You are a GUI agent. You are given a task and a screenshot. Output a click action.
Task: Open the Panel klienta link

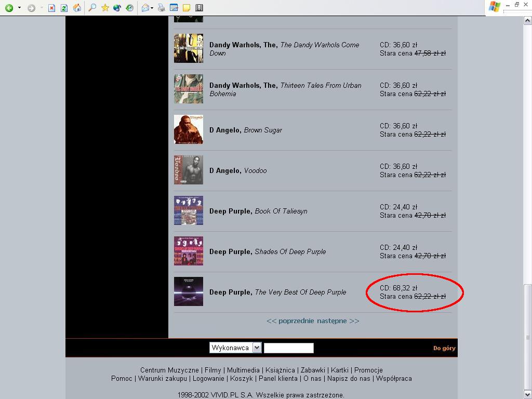click(x=278, y=379)
